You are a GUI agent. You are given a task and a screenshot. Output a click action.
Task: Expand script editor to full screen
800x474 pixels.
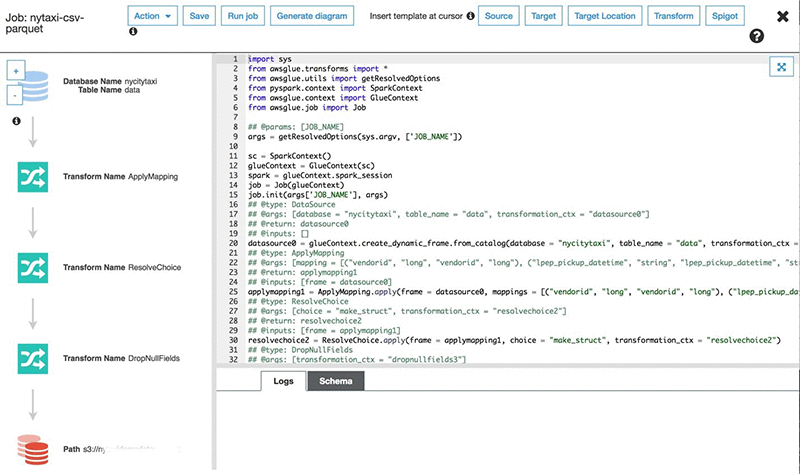[781, 67]
